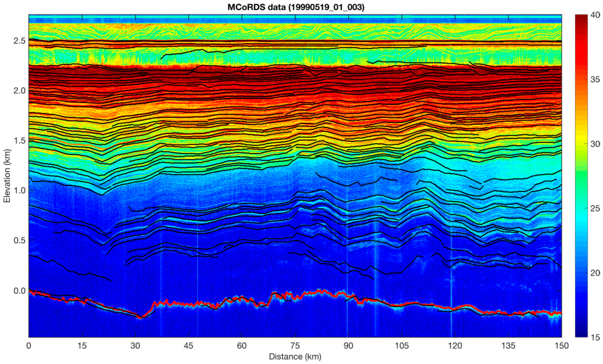Click the 120 km distance tick label
Screen dimensions: 603x364
click(x=455, y=346)
